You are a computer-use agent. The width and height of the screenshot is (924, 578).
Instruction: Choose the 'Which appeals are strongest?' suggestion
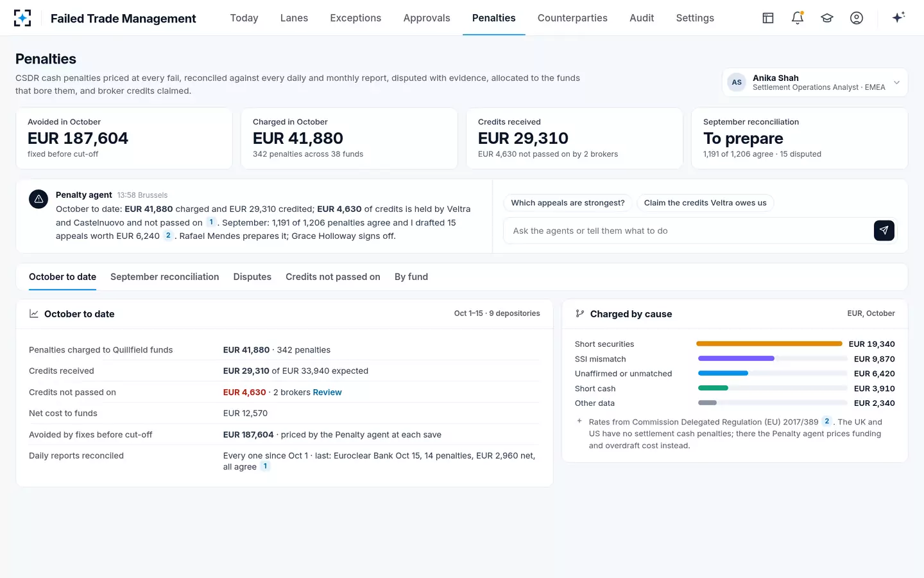pyautogui.click(x=568, y=203)
